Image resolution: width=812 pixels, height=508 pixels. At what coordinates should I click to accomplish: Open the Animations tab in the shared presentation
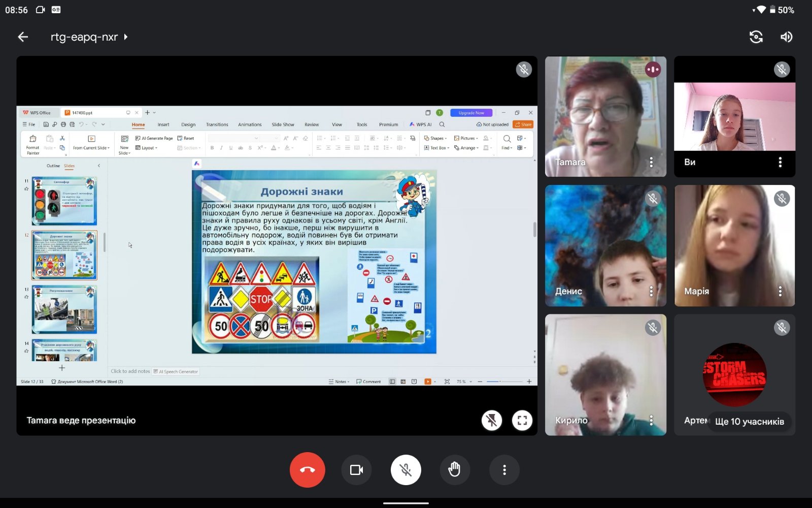pos(250,124)
